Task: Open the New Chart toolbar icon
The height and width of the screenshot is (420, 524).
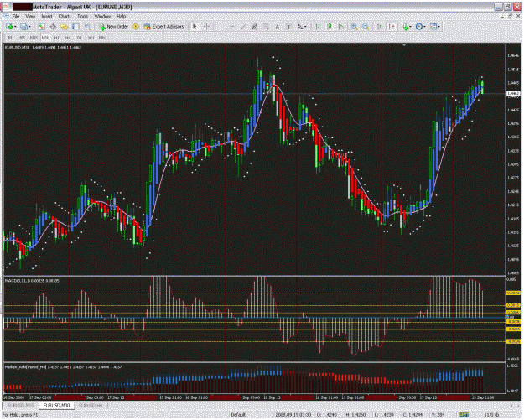Action: [9, 27]
